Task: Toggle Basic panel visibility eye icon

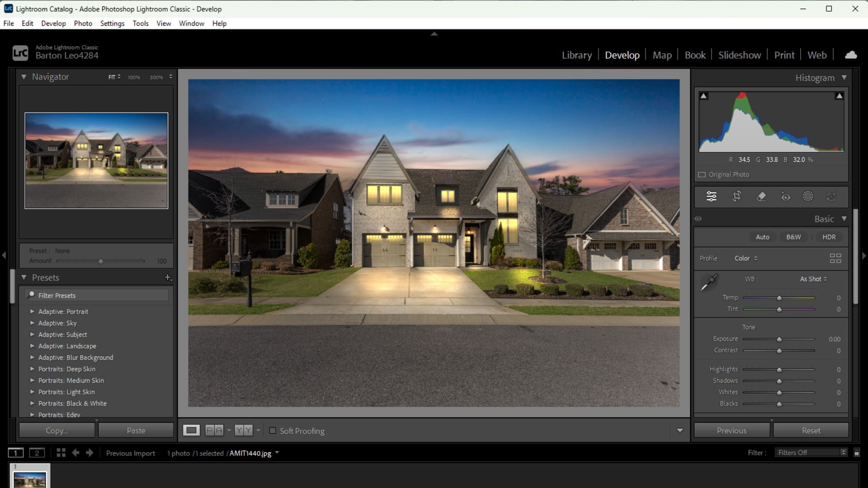Action: (698, 219)
